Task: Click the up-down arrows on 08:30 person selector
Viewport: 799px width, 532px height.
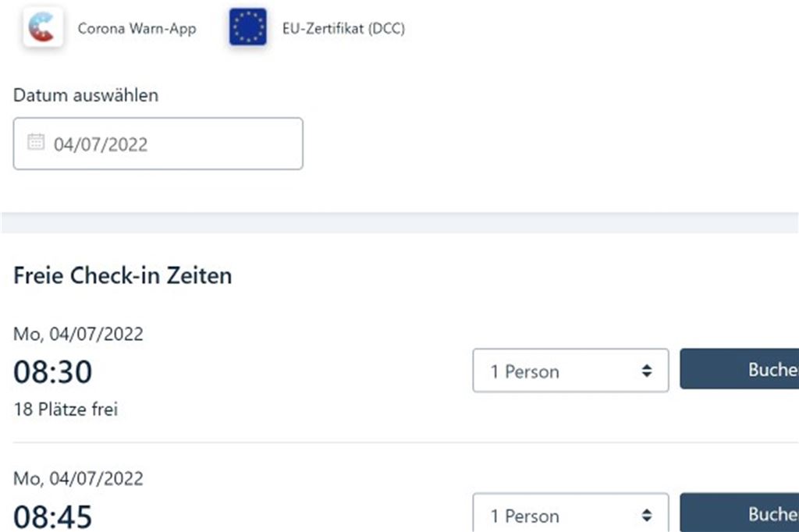Action: [647, 371]
